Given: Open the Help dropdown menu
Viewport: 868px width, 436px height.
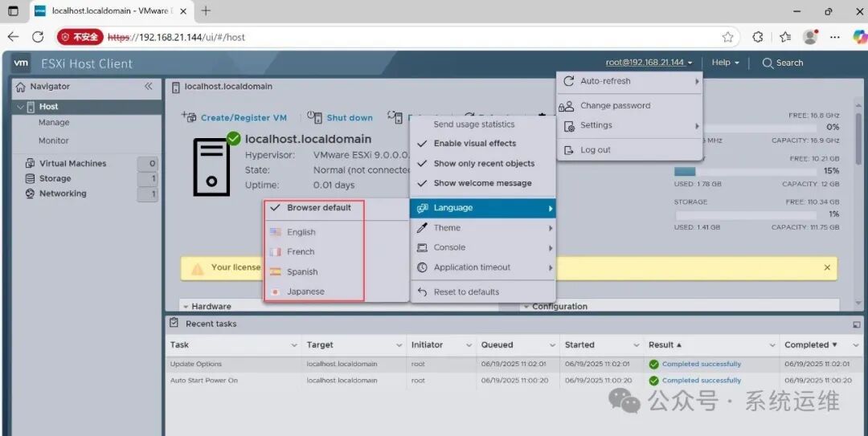Looking at the screenshot, I should [725, 63].
